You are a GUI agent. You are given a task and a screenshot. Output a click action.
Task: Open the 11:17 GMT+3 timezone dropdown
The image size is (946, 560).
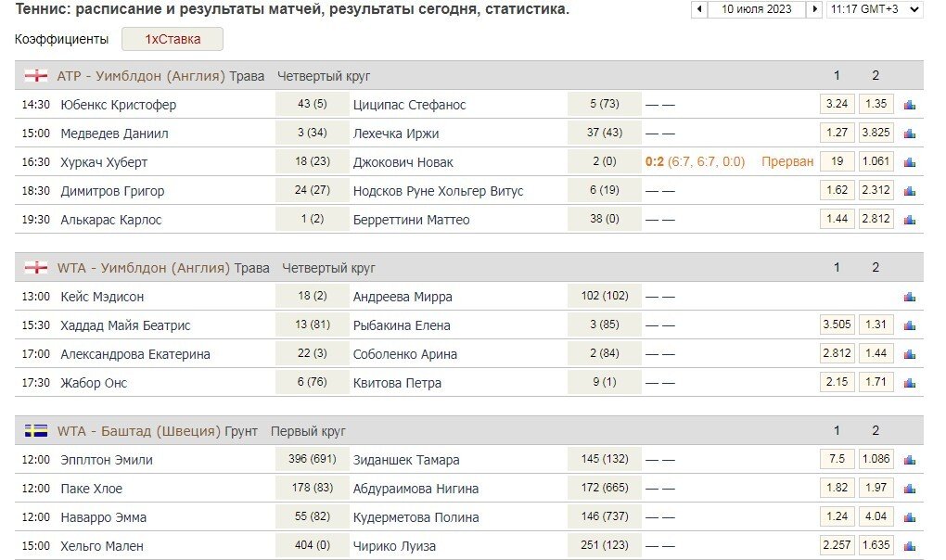(x=875, y=9)
